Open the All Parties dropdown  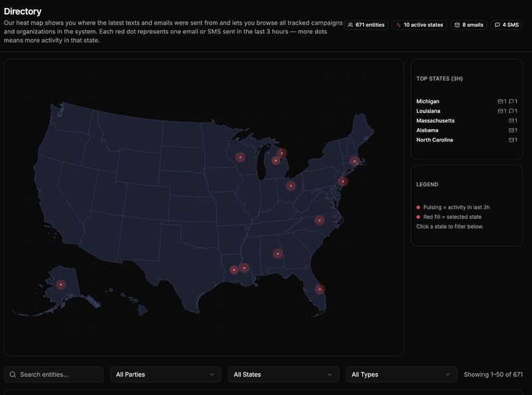(166, 374)
